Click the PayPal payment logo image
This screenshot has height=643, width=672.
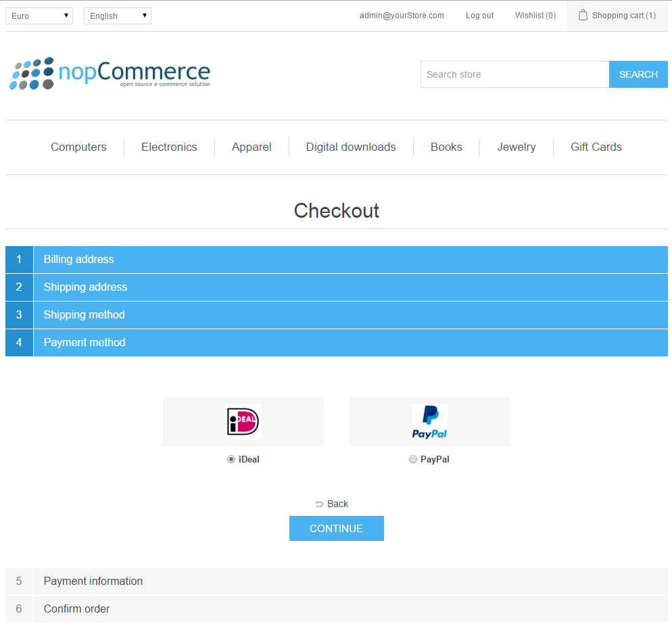coord(429,421)
